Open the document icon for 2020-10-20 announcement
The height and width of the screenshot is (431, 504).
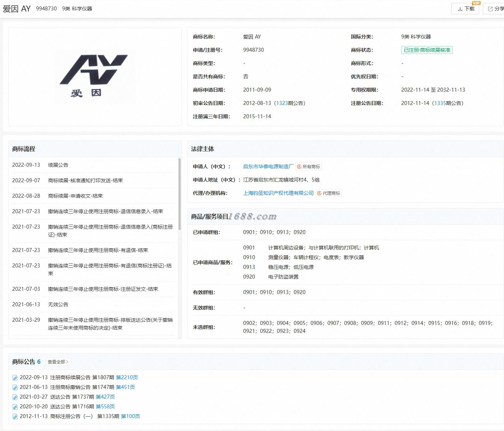[x=15, y=407]
